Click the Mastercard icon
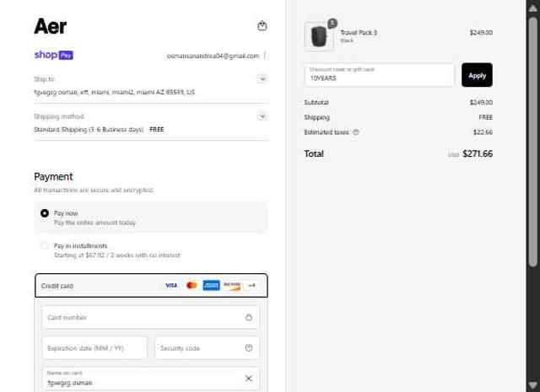 coord(192,285)
